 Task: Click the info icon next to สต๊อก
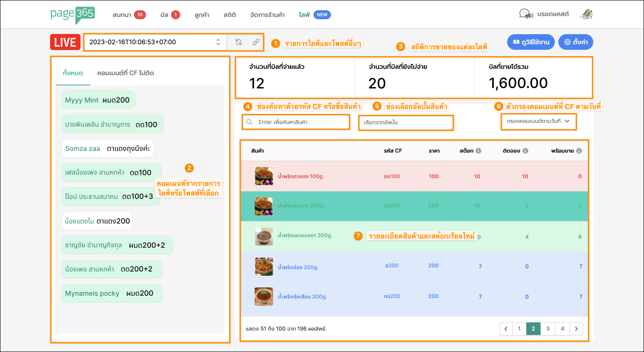pos(478,151)
